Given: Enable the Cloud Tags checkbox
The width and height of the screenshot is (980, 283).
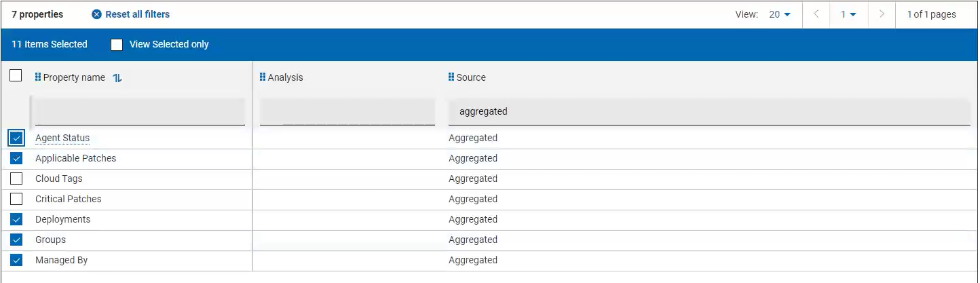Looking at the screenshot, I should tap(17, 179).
